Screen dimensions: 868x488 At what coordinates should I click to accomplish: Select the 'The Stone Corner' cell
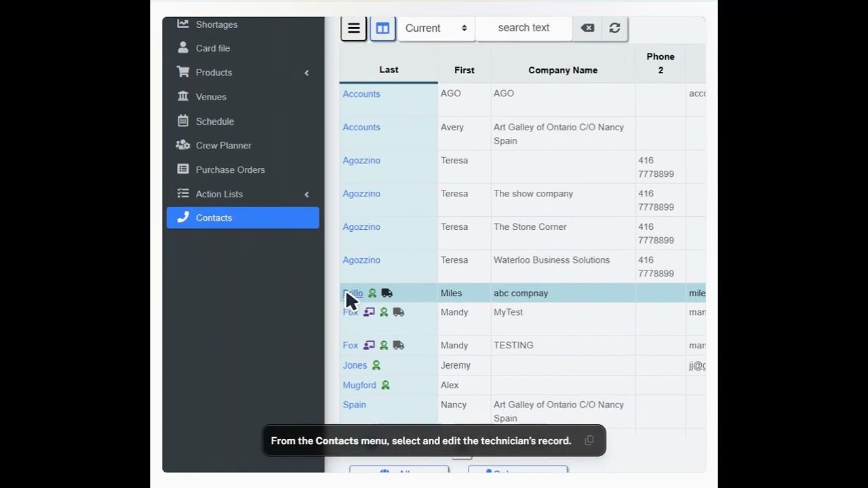[x=563, y=234]
